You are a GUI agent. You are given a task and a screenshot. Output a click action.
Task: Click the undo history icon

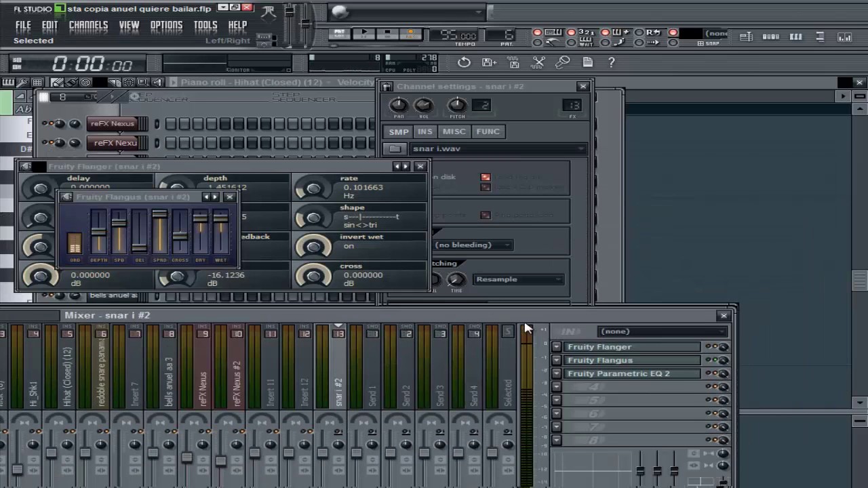tap(464, 62)
